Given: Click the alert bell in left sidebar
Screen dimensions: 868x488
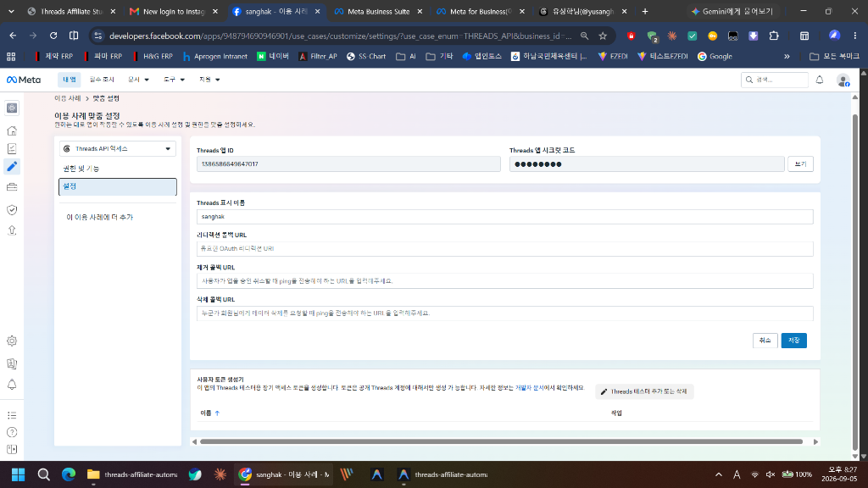Looking at the screenshot, I should [12, 385].
